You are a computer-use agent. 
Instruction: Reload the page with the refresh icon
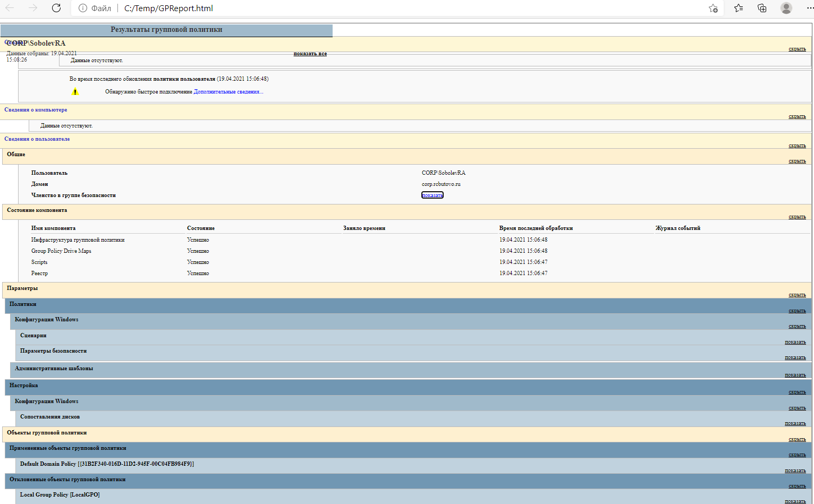click(56, 8)
